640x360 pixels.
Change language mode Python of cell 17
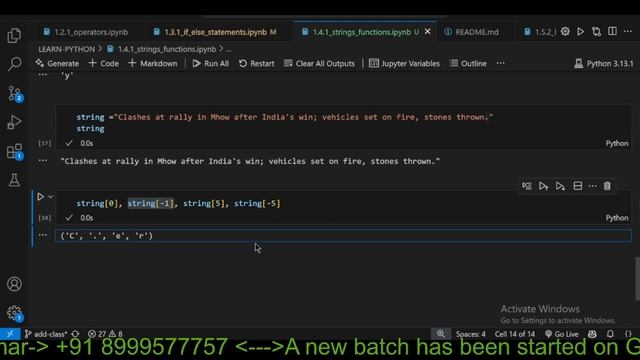[617, 143]
